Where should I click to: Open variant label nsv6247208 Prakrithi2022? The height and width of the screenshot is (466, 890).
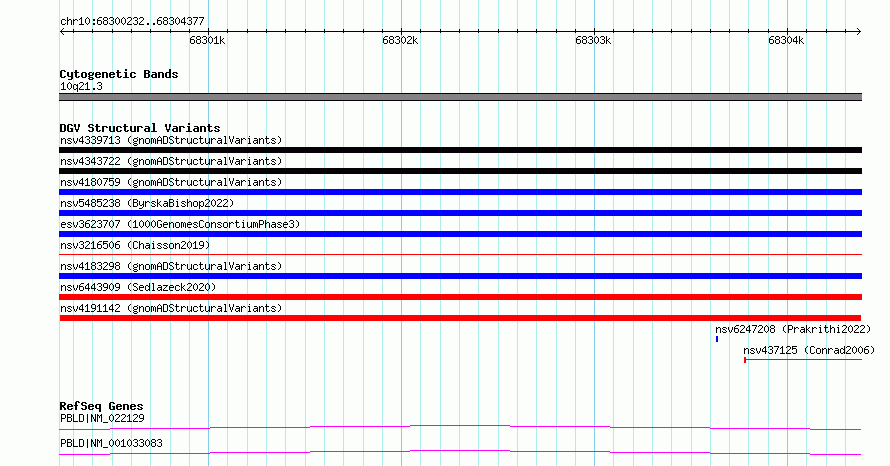click(x=793, y=329)
